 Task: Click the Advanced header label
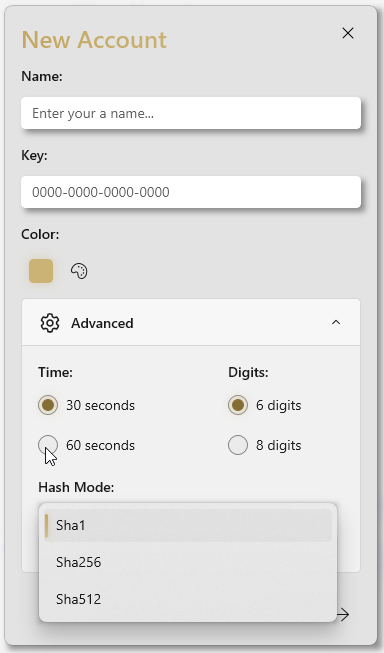102,323
